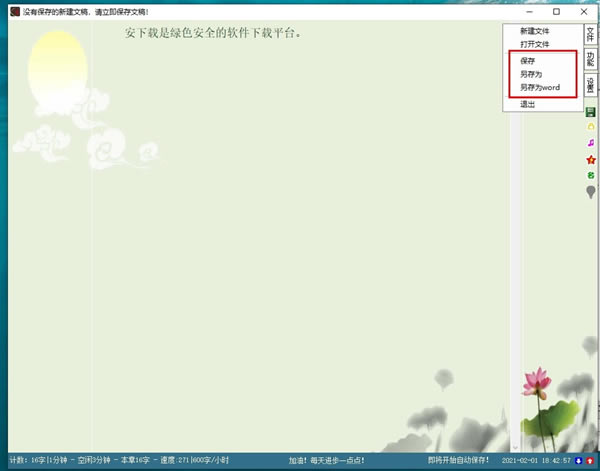Click the gray pin marker icon
The height and width of the screenshot is (471, 600).
tap(591, 192)
